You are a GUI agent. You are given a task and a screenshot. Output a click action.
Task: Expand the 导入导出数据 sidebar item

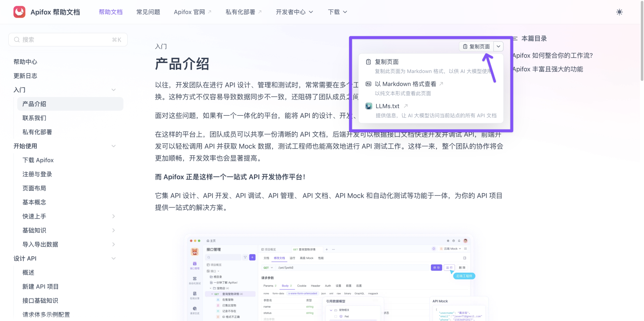113,244
